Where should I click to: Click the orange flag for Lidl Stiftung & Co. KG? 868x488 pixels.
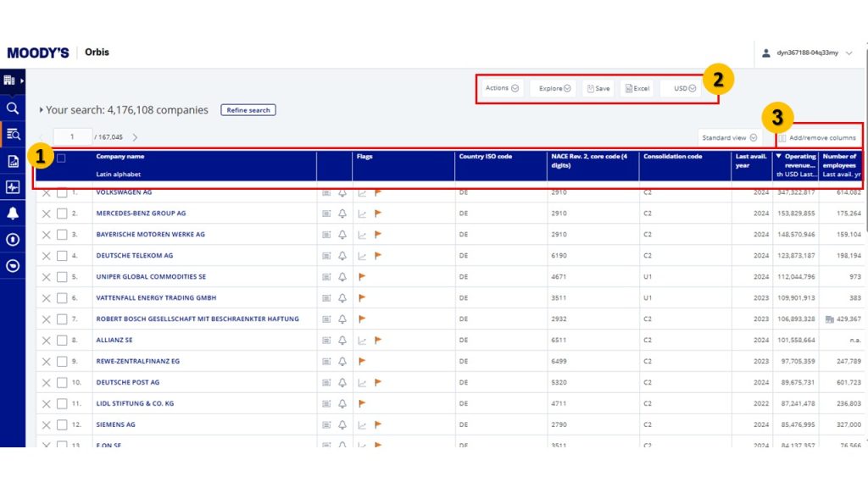pyautogui.click(x=362, y=403)
